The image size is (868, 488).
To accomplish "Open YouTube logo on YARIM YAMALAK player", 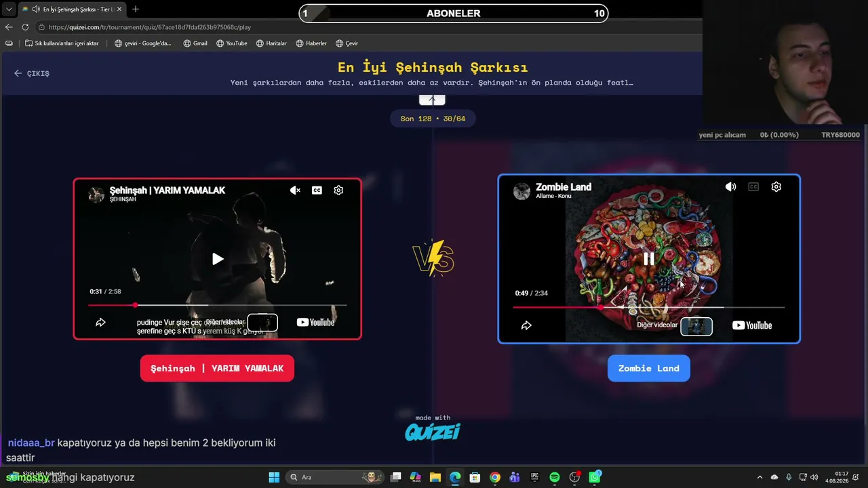I will click(315, 323).
